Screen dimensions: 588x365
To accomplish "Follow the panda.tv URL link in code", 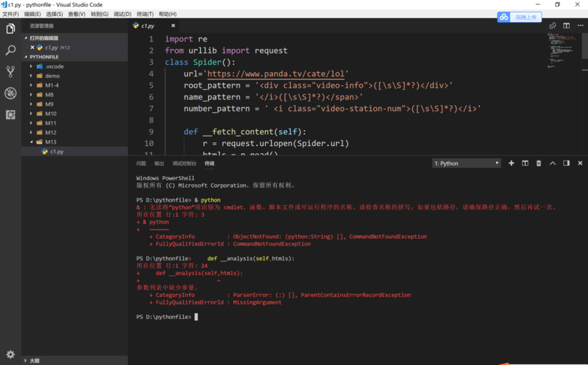I will [275, 74].
